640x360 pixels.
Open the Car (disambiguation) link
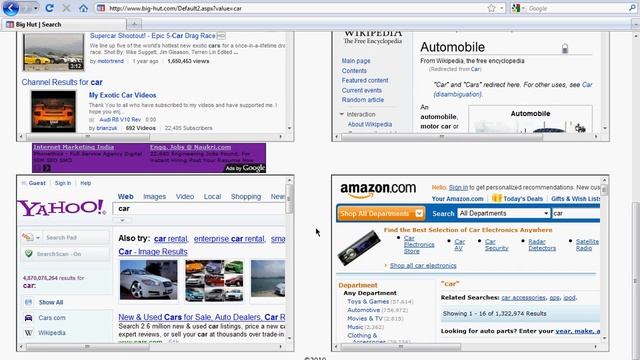pyautogui.click(x=458, y=94)
